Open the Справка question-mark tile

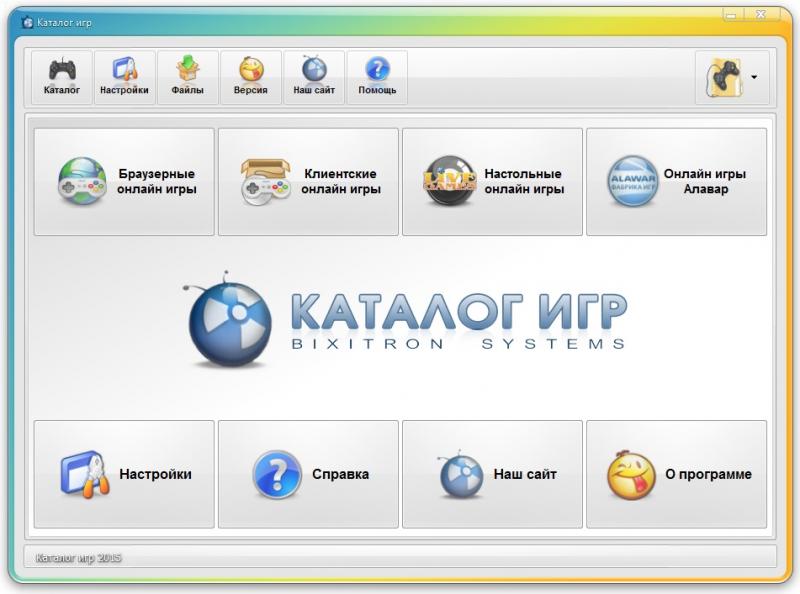tap(308, 474)
